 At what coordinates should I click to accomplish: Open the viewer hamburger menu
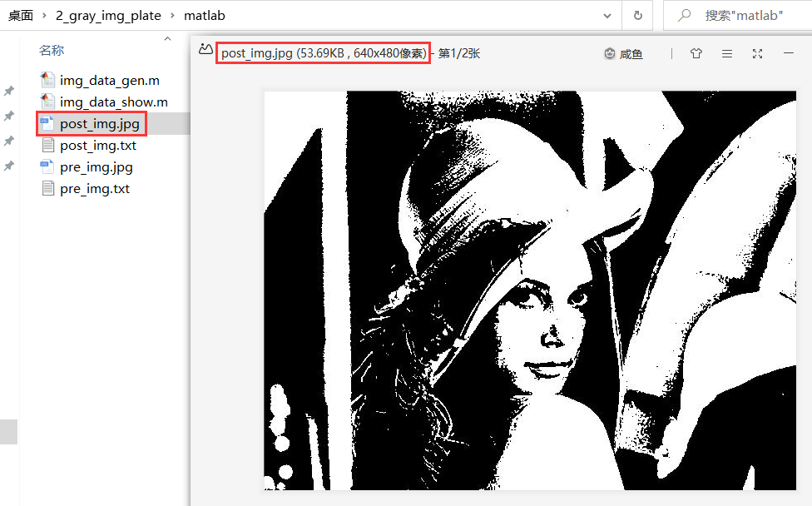(x=727, y=53)
